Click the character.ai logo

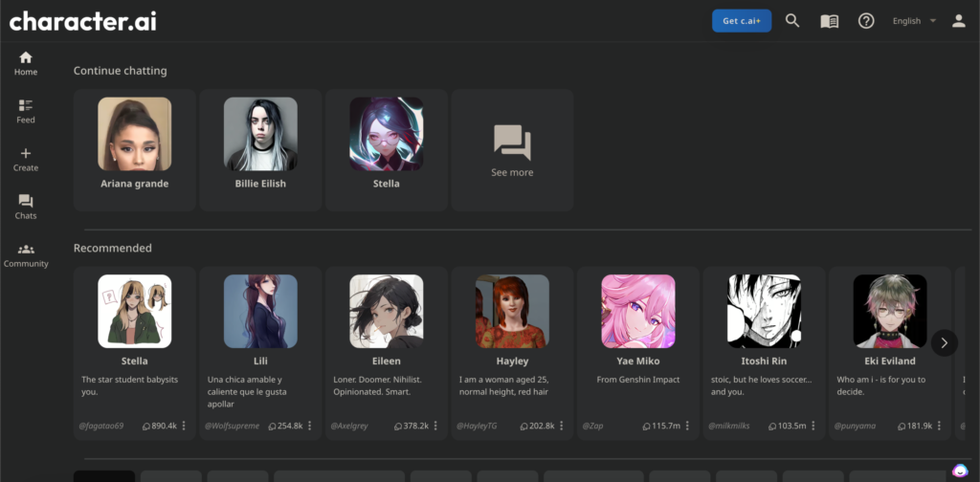[x=83, y=21]
